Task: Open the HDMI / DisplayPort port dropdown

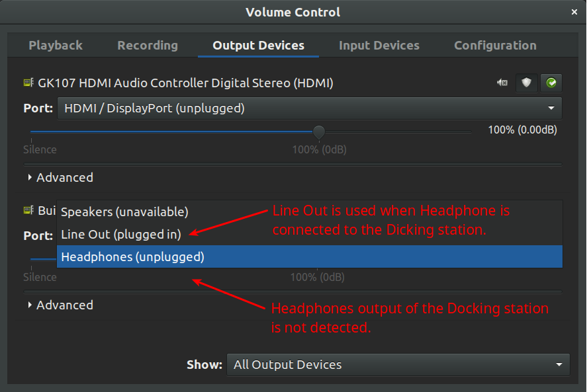Action: pyautogui.click(x=309, y=108)
